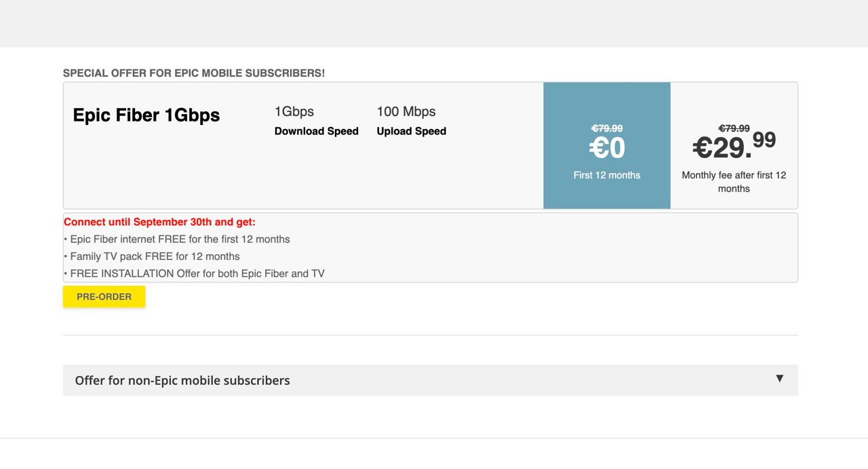Click the red Connect until September 30th text
Screen dimensions: 868x469
159,222
